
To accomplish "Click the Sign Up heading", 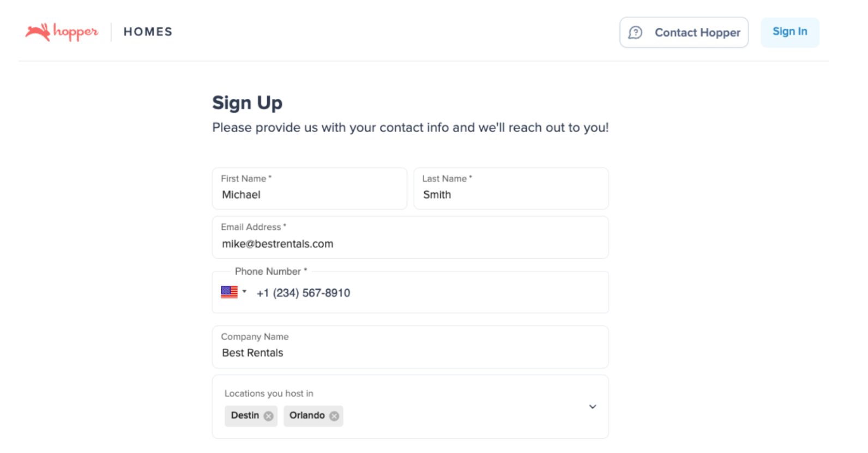I will tap(247, 103).
